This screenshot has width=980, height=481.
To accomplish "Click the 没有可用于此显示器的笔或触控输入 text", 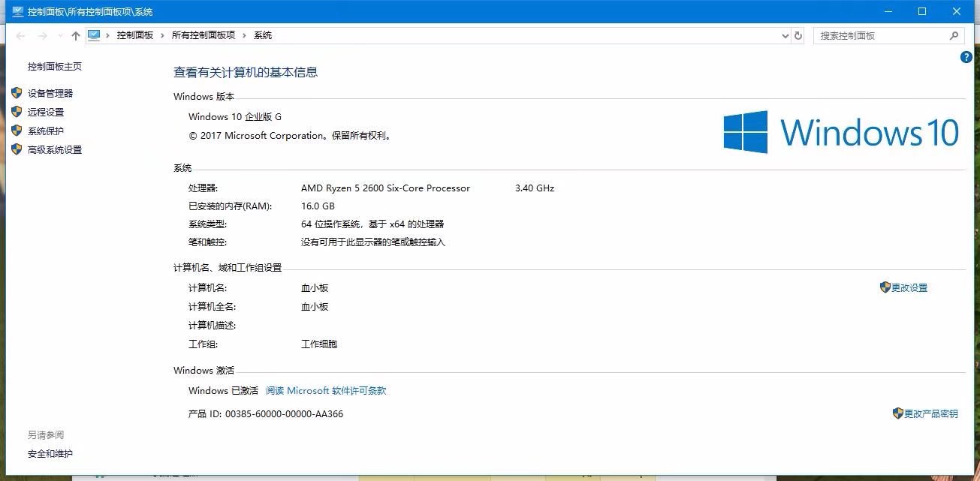I will pos(373,242).
